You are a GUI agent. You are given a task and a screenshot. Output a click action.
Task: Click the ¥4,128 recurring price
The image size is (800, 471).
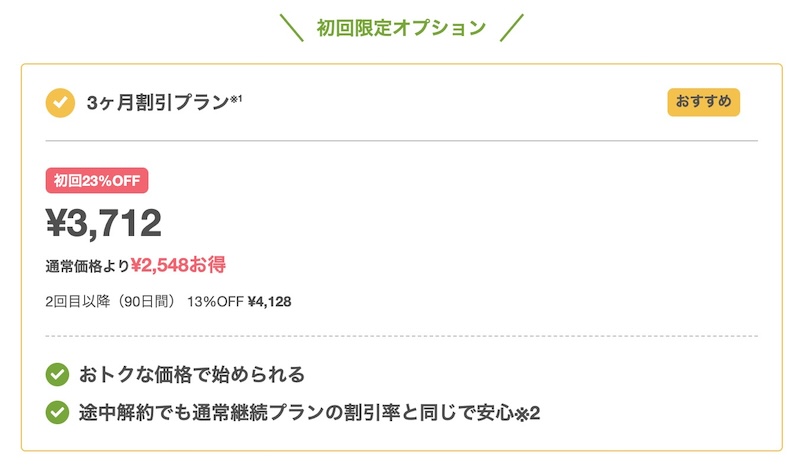pyautogui.click(x=269, y=302)
